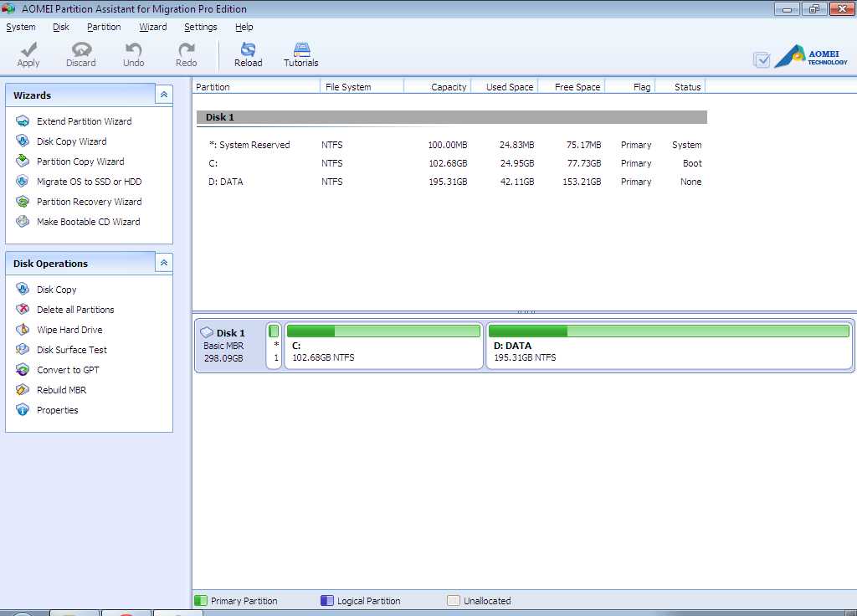Viewport: 857px width, 616px height.
Task: Click the Free Space column header
Action: 571,86
